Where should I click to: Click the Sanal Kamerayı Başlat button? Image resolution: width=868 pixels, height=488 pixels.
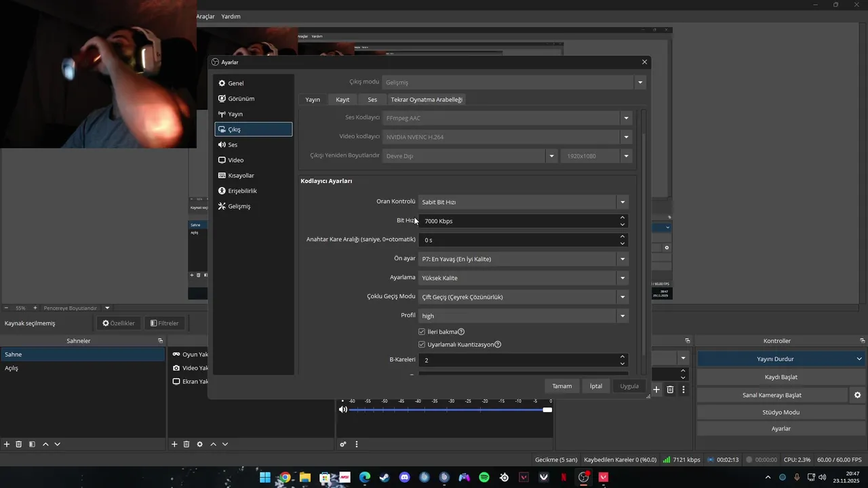point(772,395)
